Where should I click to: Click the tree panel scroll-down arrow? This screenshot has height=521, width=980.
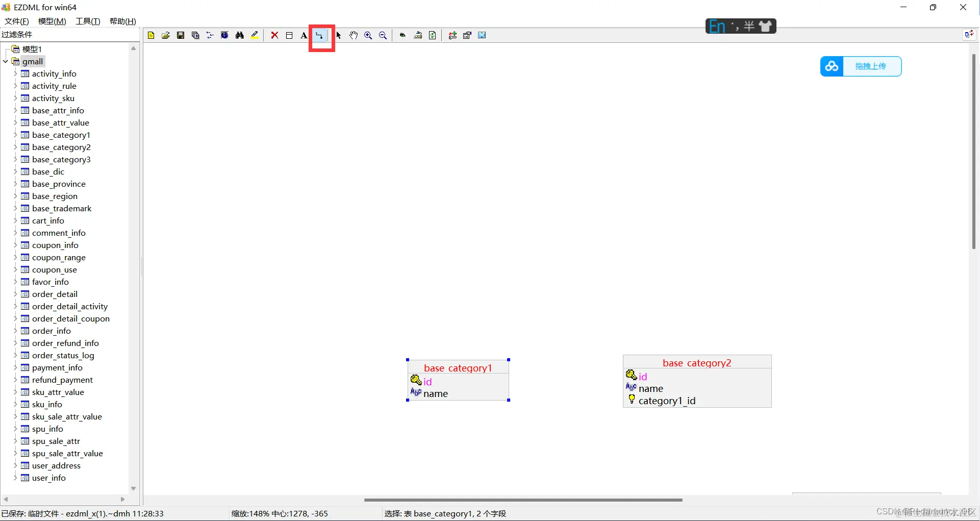(134, 488)
